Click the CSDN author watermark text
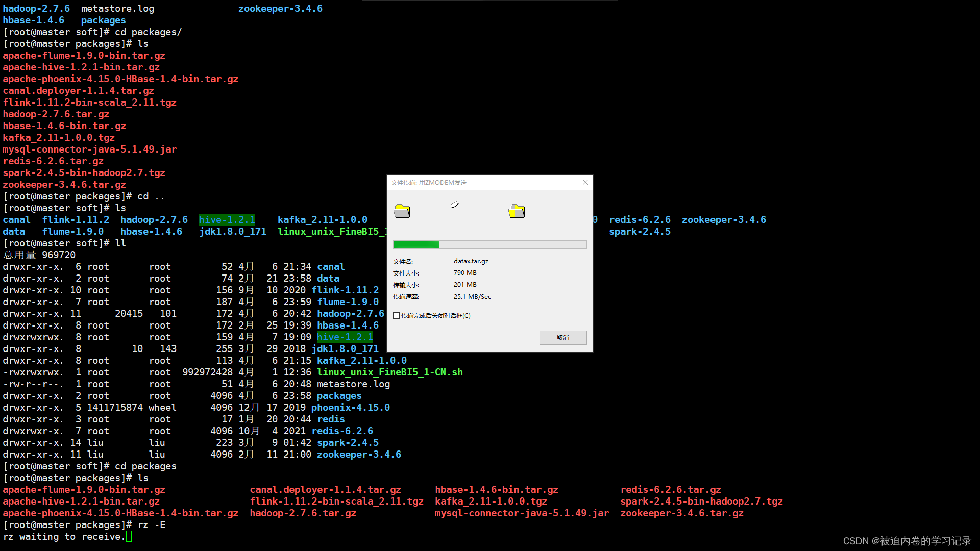Screen dimensions: 980x551 (907, 541)
